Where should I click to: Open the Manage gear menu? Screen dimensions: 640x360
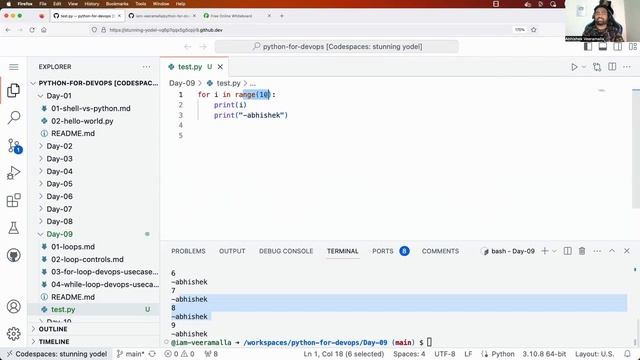point(13,333)
